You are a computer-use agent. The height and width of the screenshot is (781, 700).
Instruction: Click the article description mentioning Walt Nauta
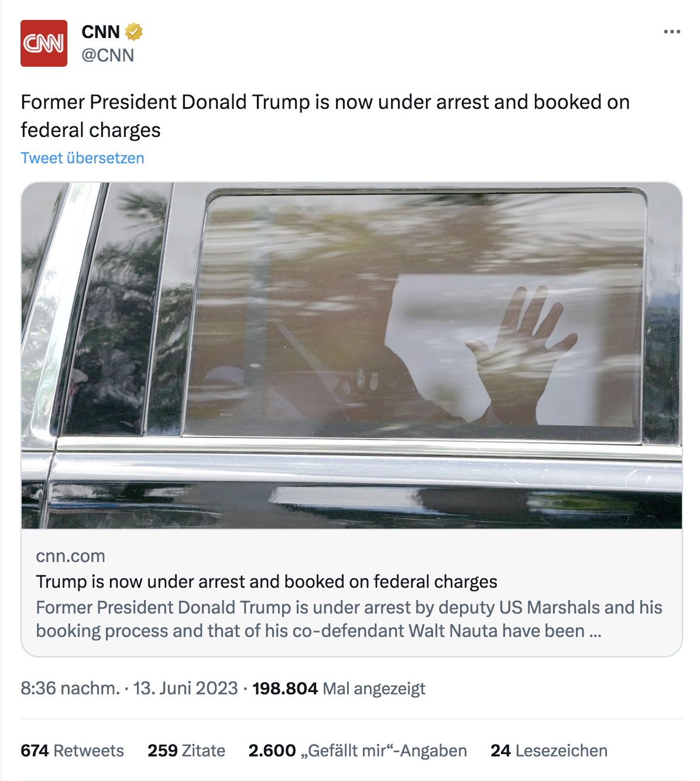pos(349,619)
